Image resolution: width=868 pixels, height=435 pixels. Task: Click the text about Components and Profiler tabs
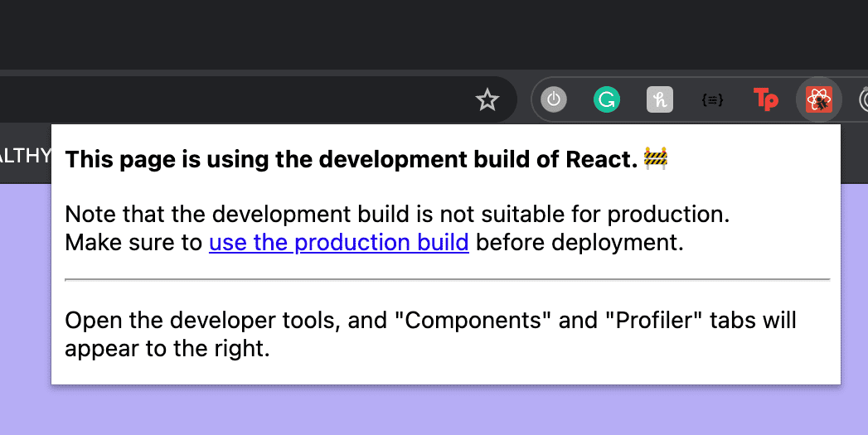430,334
